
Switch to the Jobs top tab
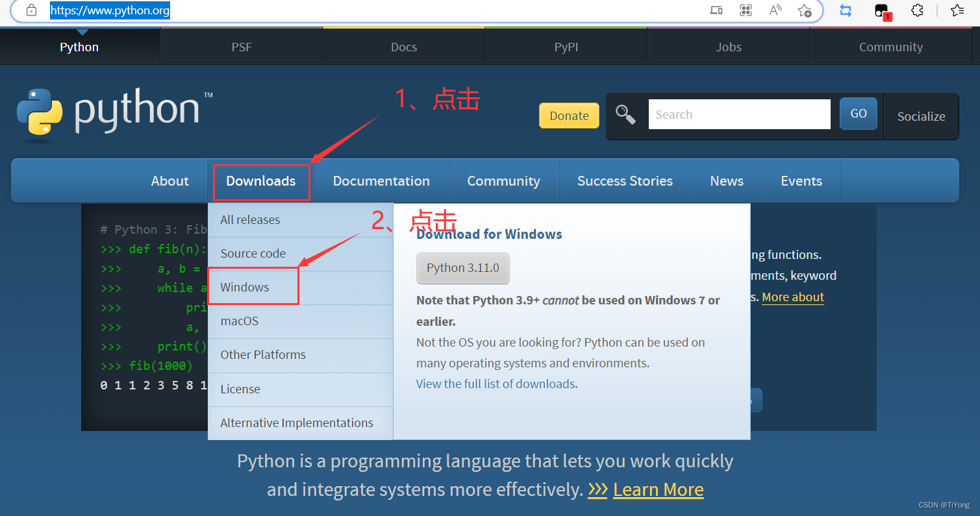[729, 47]
